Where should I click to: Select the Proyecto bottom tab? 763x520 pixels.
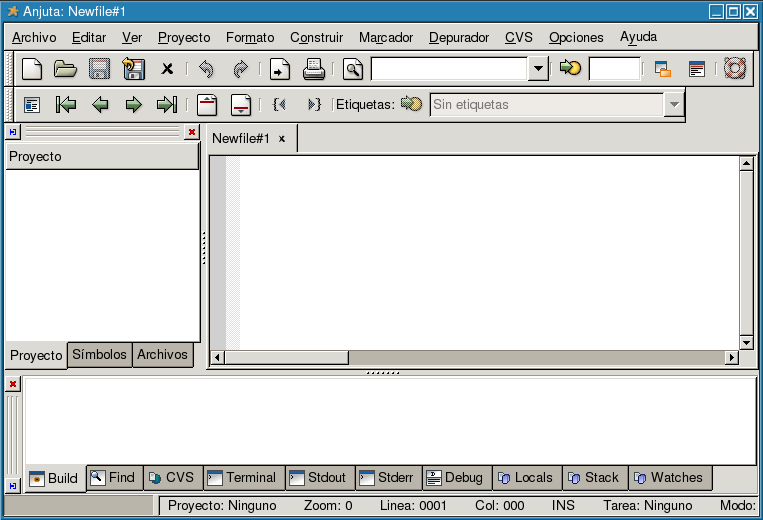point(36,356)
